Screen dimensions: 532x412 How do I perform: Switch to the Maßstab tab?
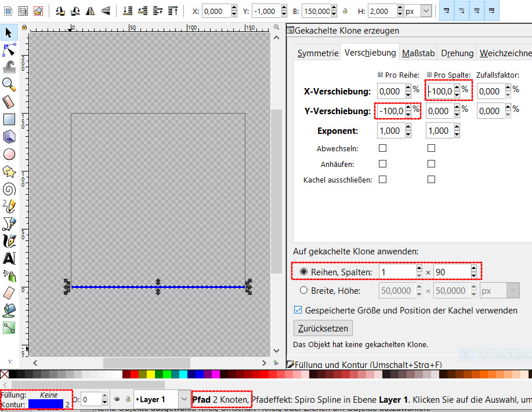click(418, 53)
